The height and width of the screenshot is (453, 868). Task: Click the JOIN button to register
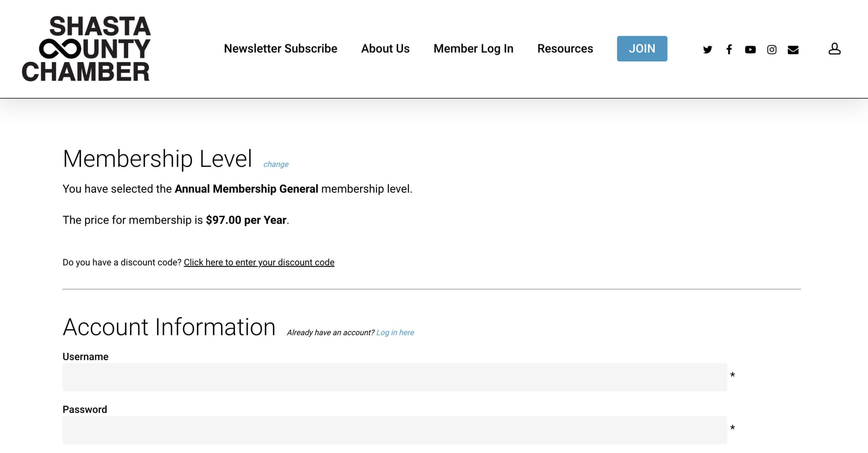tap(642, 48)
